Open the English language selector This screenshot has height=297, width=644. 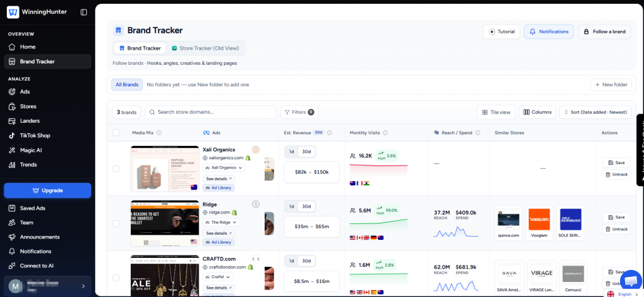pos(622,294)
